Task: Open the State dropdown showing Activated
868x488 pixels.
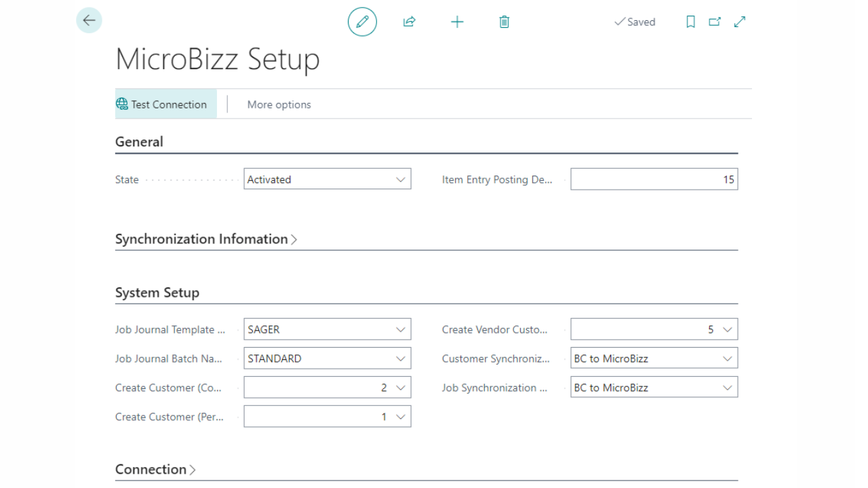Action: click(327, 180)
